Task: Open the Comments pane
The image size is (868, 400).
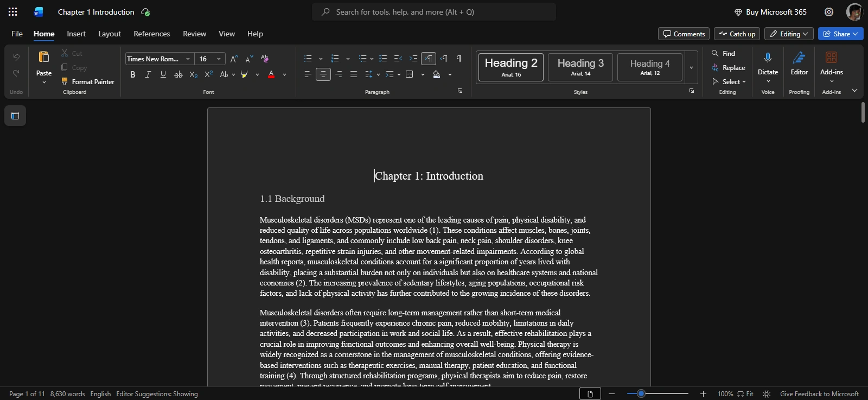Action: [x=684, y=34]
